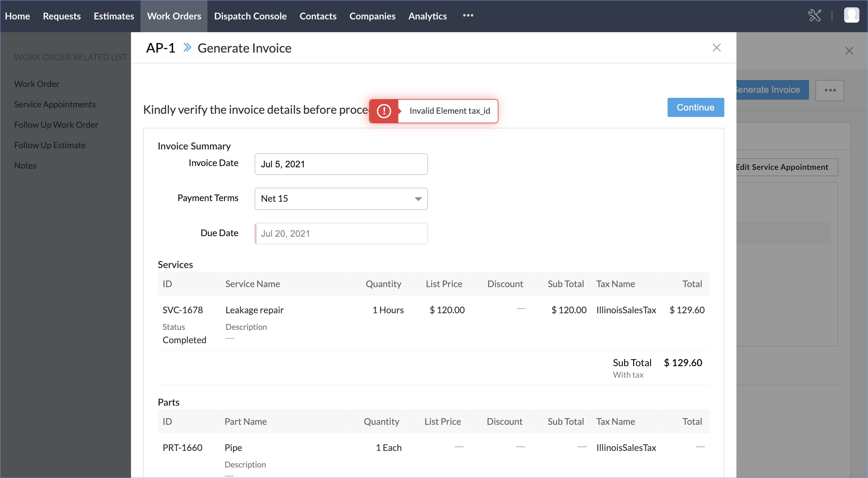
Task: Open Follow Up Work Order link
Action: [56, 125]
